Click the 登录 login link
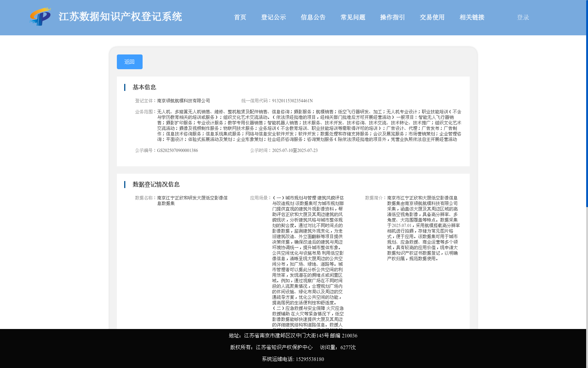The image size is (588, 368). pyautogui.click(x=523, y=17)
